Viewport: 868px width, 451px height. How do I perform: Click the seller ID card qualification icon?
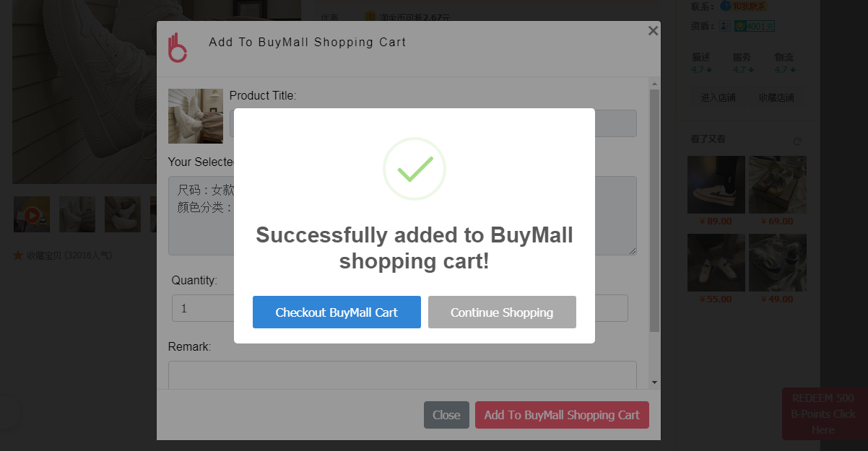click(724, 26)
